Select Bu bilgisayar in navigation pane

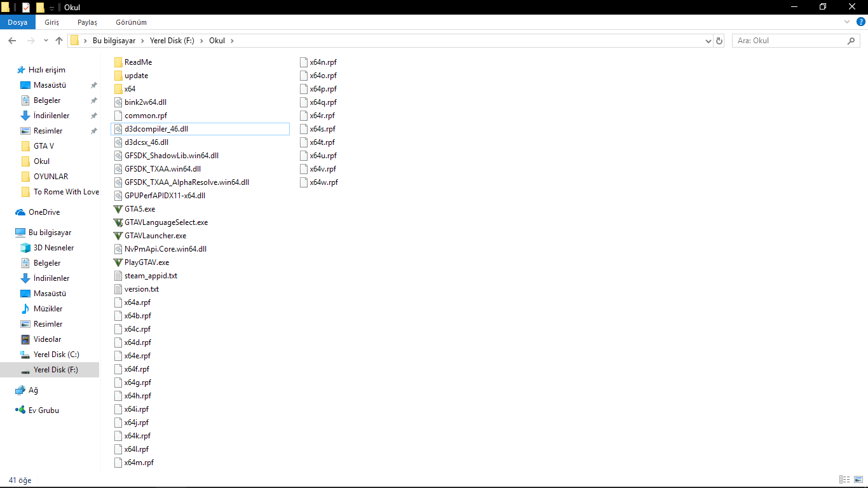[x=43, y=233]
